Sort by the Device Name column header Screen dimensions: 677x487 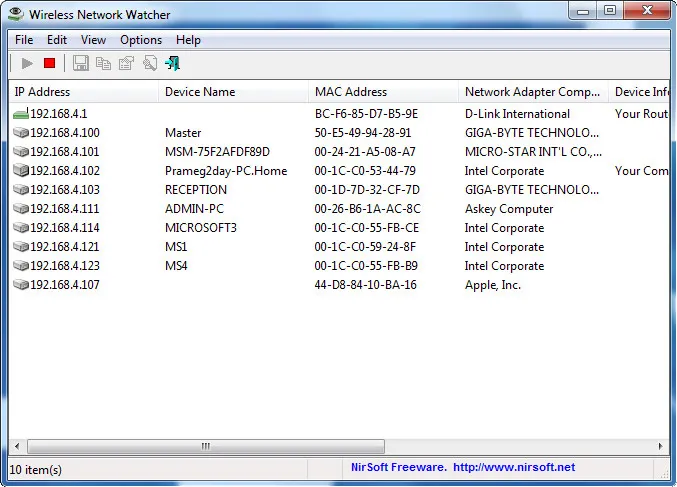click(x=234, y=92)
